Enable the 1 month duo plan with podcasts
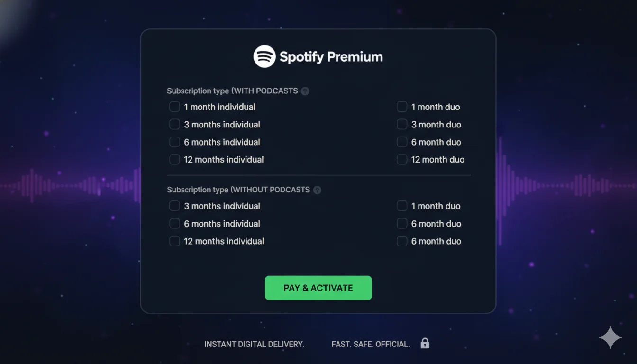The image size is (637, 364). coord(402,107)
